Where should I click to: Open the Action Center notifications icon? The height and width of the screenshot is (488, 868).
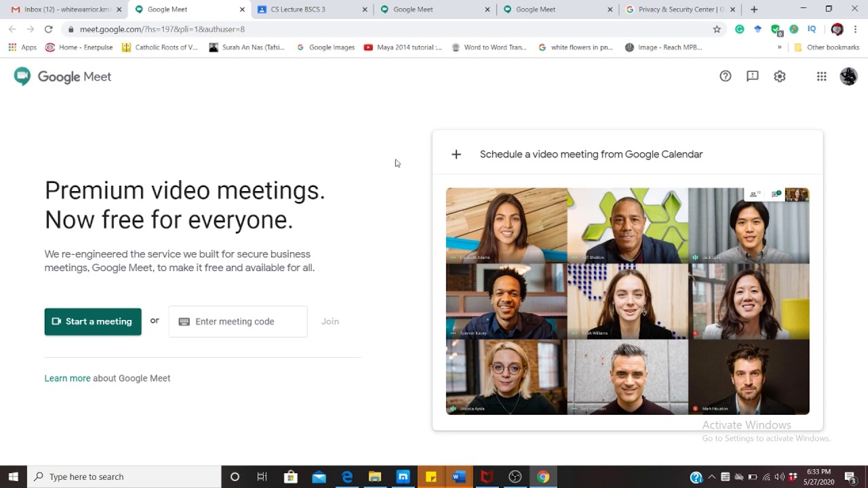pos(850,476)
